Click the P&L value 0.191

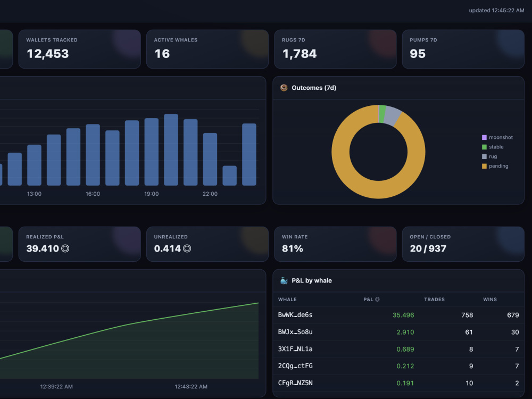pos(405,383)
